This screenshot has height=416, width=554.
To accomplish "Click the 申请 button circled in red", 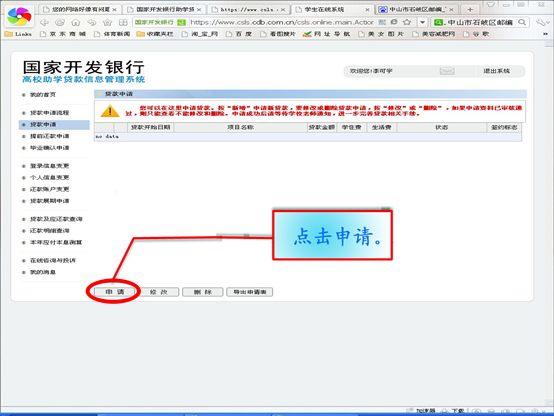I will (x=115, y=292).
